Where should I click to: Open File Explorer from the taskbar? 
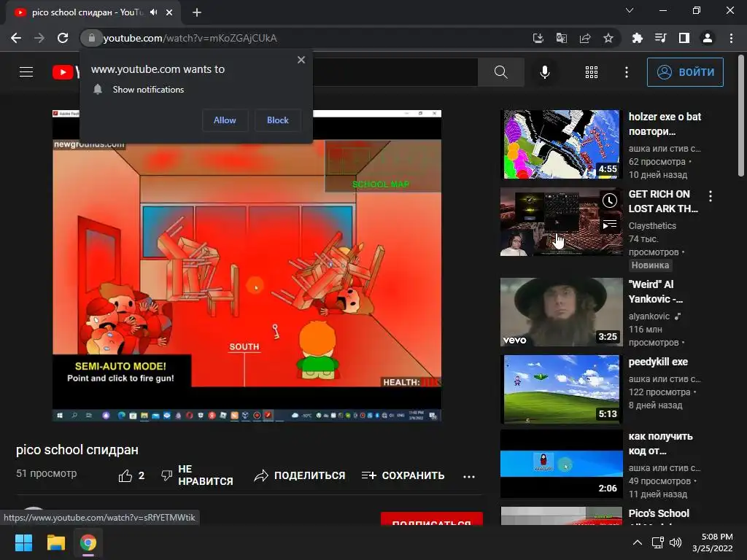tap(55, 542)
